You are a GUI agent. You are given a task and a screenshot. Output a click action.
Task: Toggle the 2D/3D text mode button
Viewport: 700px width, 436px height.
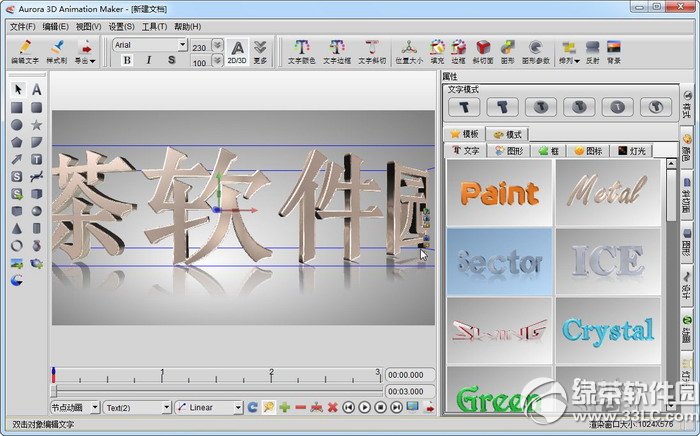237,52
